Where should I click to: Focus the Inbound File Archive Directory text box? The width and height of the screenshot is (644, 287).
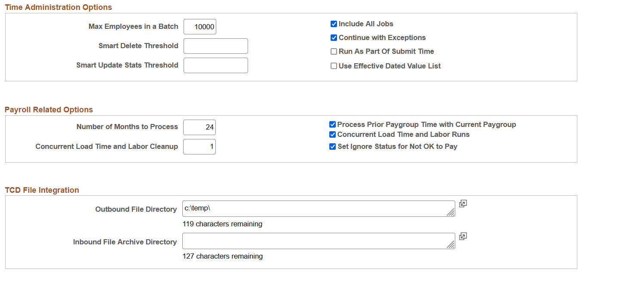click(x=314, y=241)
